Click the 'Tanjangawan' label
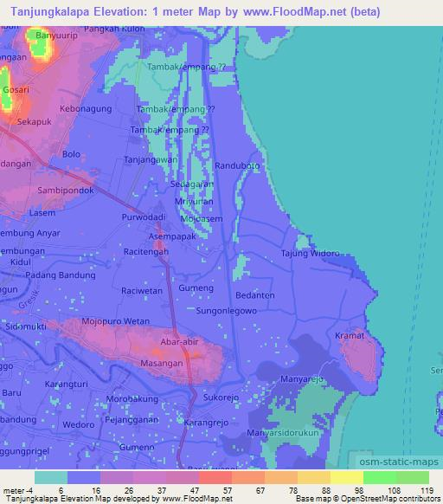 tap(151, 159)
